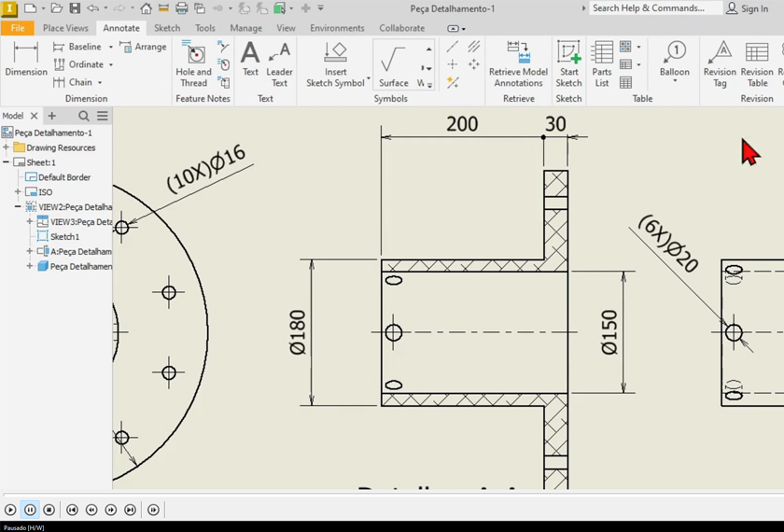Screen dimensions: 784x532
Task: Switch to the Place Views ribbon tab
Action: tap(65, 28)
